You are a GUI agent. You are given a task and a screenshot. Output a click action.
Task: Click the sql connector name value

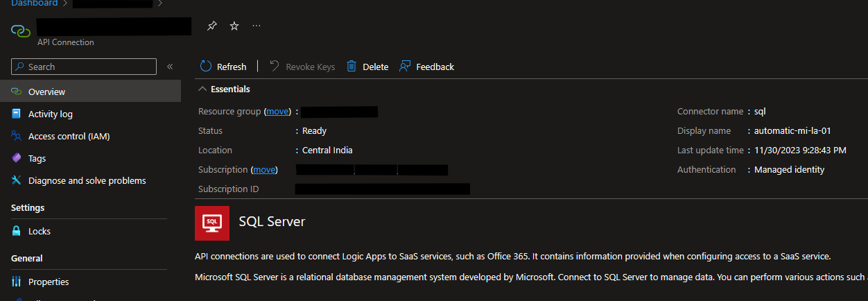pos(760,112)
